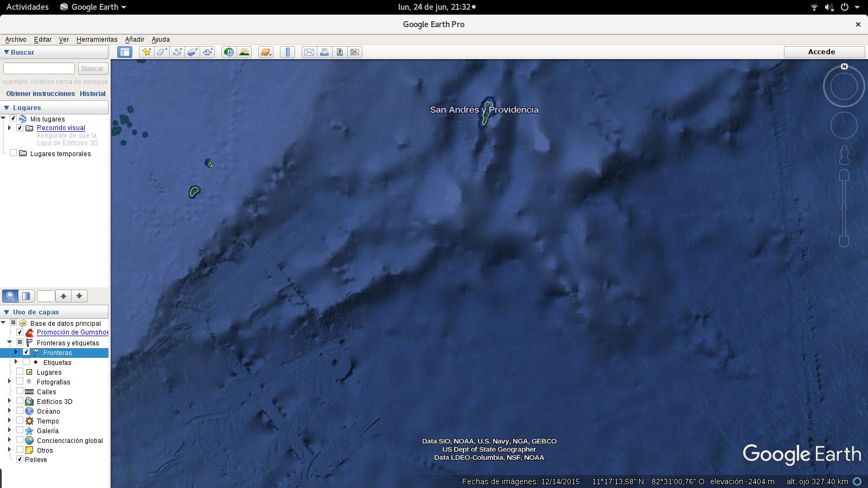The image size is (868, 488).
Task: Click the print icon in the toolbar
Action: [x=324, y=52]
